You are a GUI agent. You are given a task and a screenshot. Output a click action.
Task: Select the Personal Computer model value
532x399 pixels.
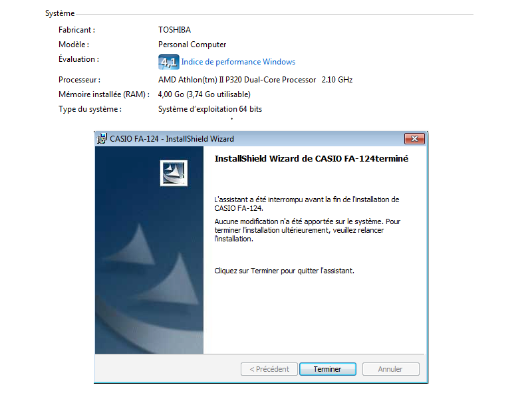(192, 45)
